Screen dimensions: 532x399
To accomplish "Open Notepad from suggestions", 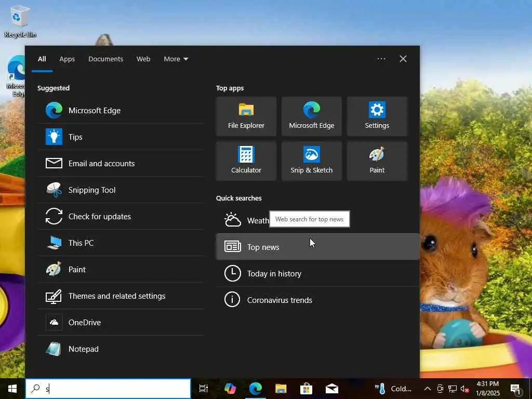I will point(121,349).
